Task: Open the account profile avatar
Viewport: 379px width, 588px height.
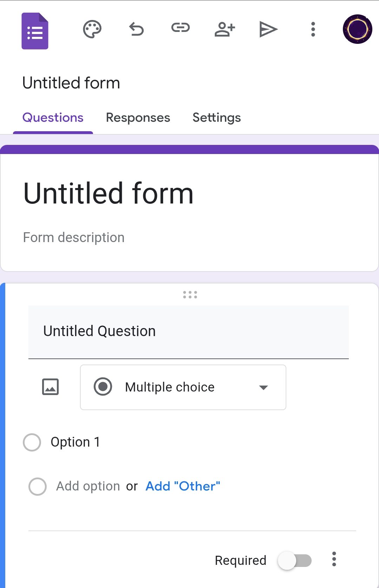Action: click(357, 29)
